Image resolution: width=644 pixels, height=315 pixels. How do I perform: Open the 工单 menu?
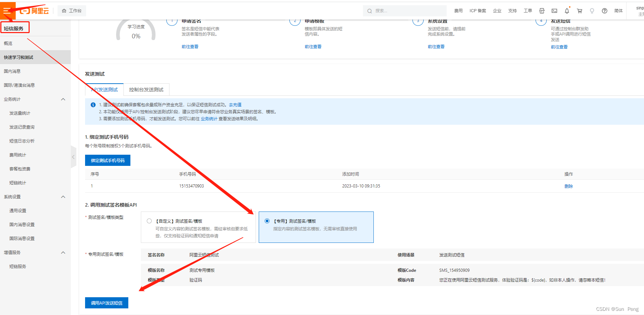528,11
